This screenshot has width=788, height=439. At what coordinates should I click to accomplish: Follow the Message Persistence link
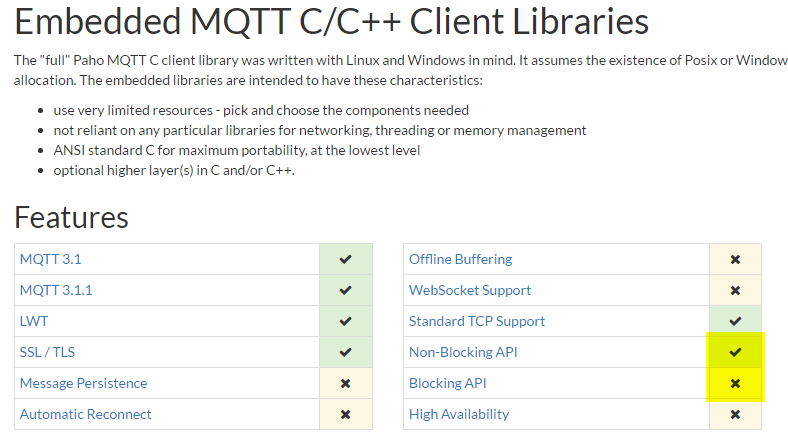click(83, 383)
